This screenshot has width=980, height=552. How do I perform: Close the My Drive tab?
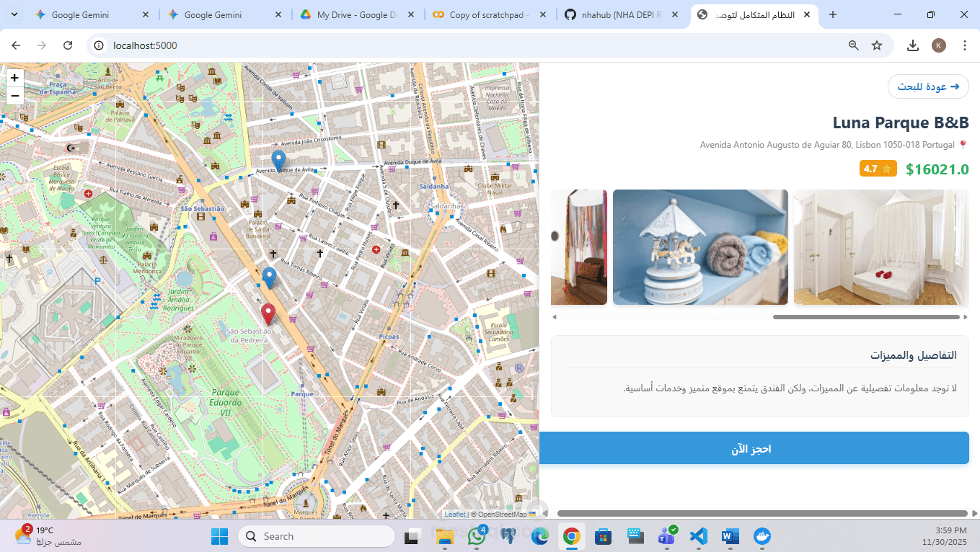(411, 14)
